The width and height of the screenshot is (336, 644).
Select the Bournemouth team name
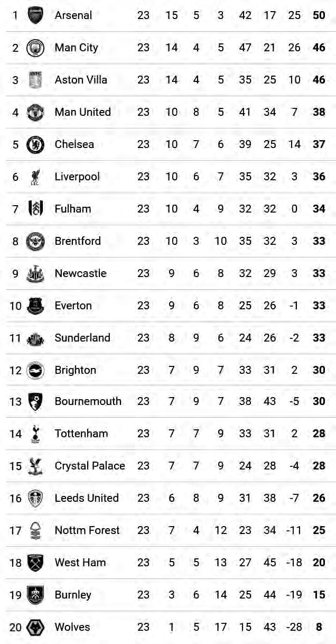[88, 401]
